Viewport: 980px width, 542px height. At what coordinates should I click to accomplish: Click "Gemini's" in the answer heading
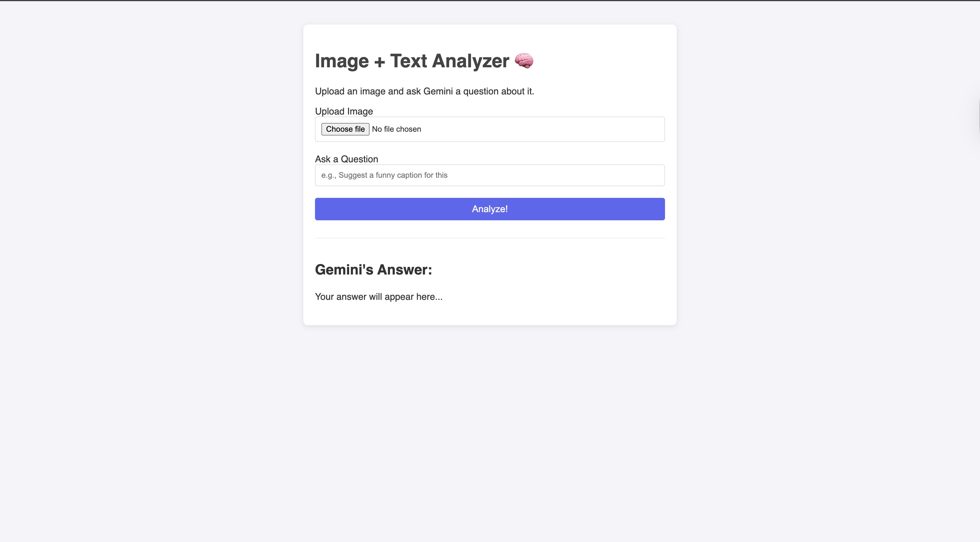coord(344,270)
